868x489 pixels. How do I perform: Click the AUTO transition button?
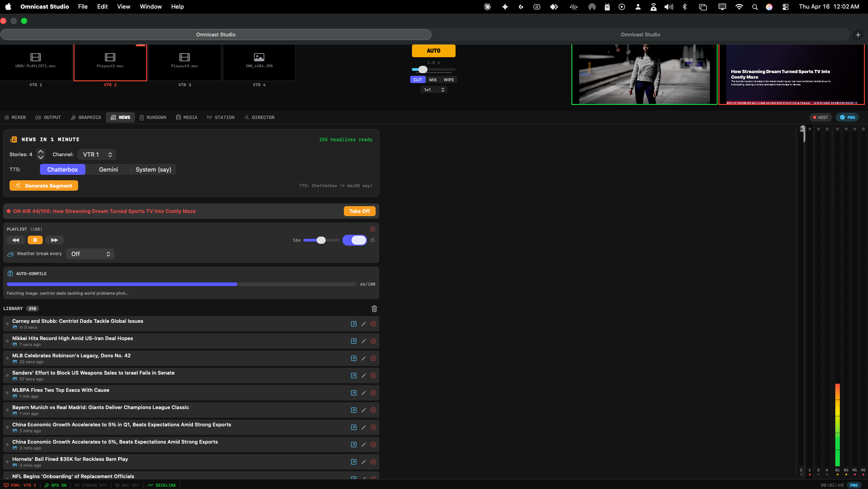pos(433,51)
